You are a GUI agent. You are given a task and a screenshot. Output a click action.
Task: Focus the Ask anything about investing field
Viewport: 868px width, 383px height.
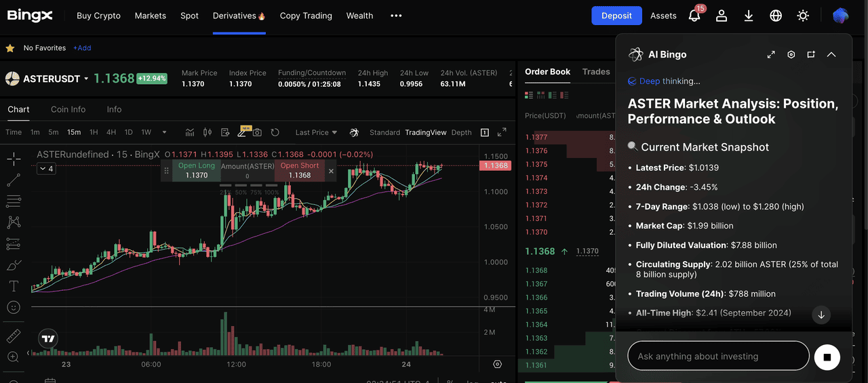point(717,356)
